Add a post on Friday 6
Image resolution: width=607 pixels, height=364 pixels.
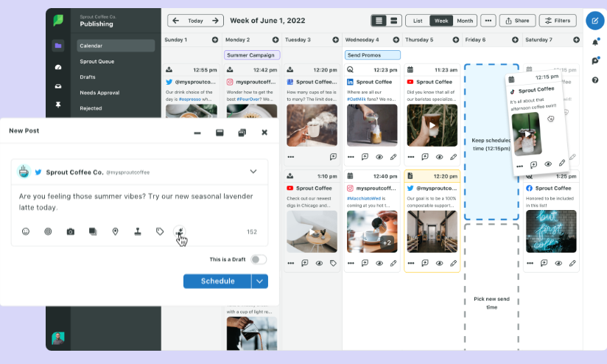pyautogui.click(x=515, y=40)
